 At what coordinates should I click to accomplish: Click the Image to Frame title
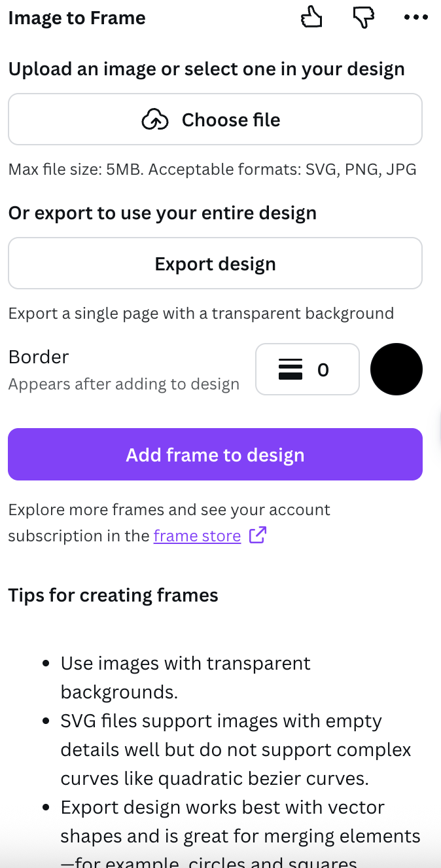pyautogui.click(x=77, y=18)
